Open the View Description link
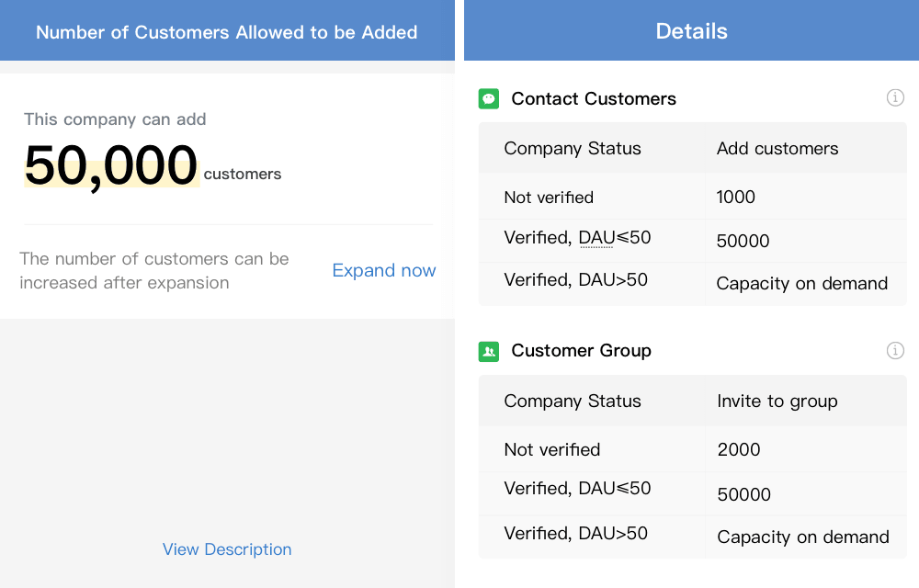This screenshot has width=919, height=588. 227,549
